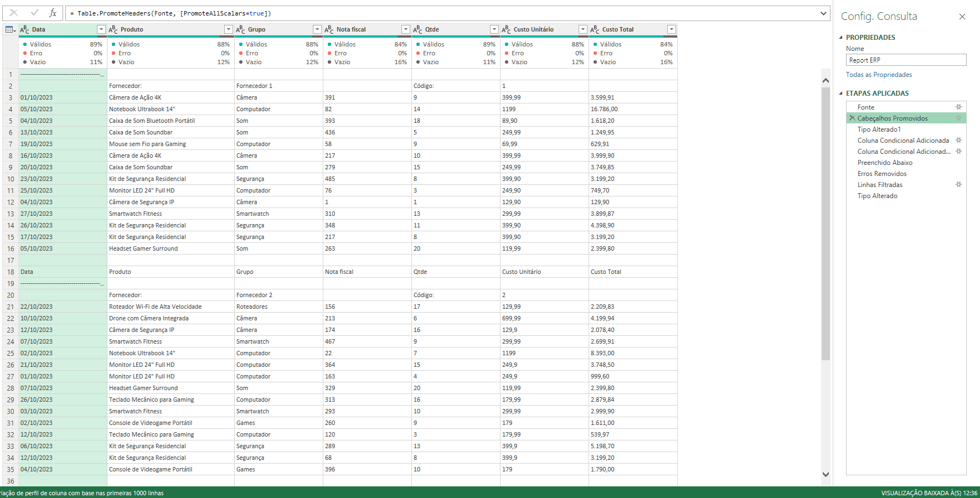This screenshot has height=498, width=980.
Task: Click the Todas as Propriedades link
Action: tap(879, 74)
